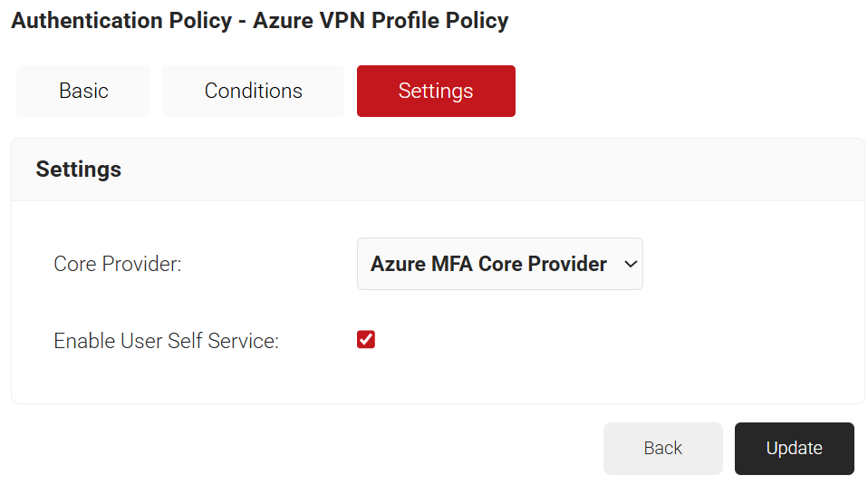
Task: Save policy changes with the black Update button
Action: [794, 448]
